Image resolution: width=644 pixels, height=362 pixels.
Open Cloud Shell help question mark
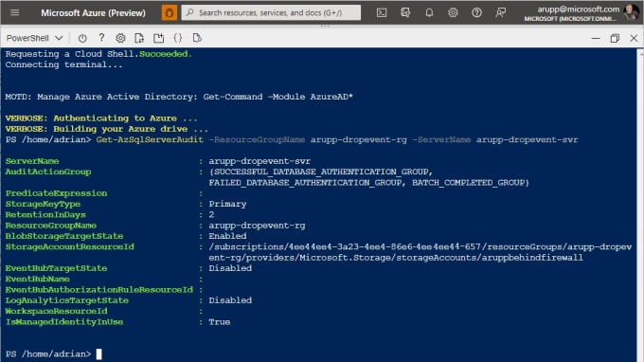(101, 38)
